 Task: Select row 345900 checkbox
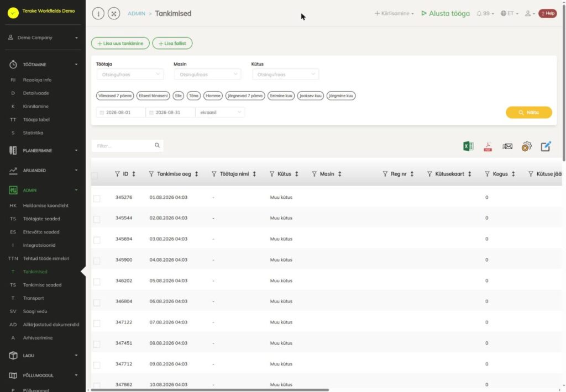(x=97, y=261)
